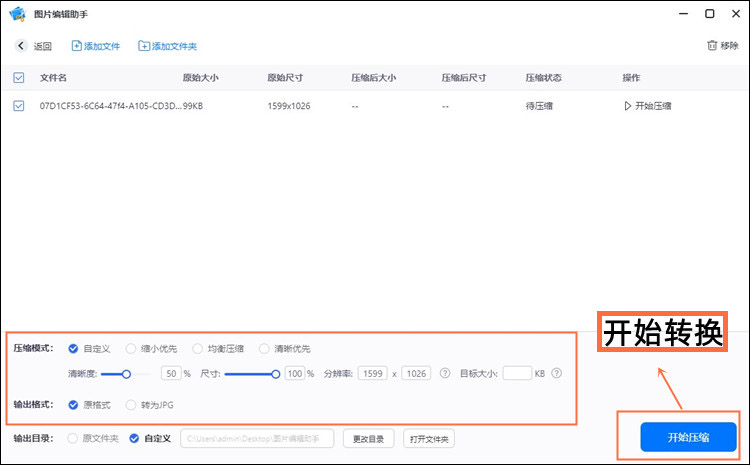Select 自定义 output directory option
750x465 pixels.
click(134, 438)
